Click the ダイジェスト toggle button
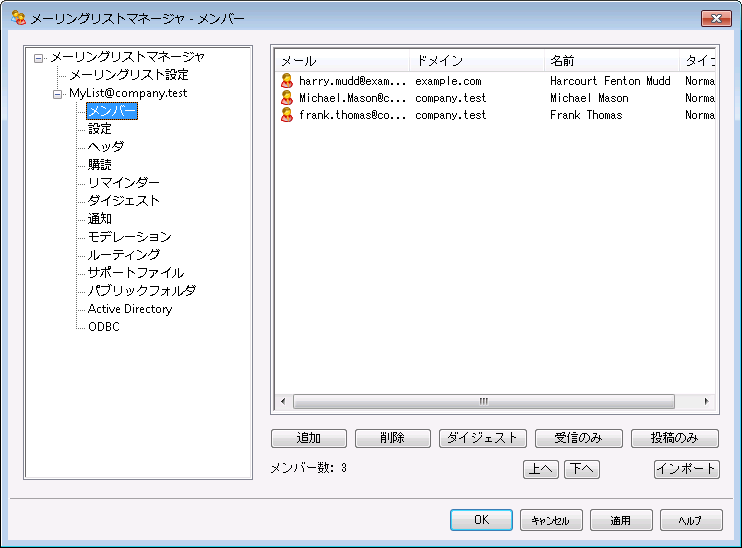This screenshot has width=742, height=548. 481,438
